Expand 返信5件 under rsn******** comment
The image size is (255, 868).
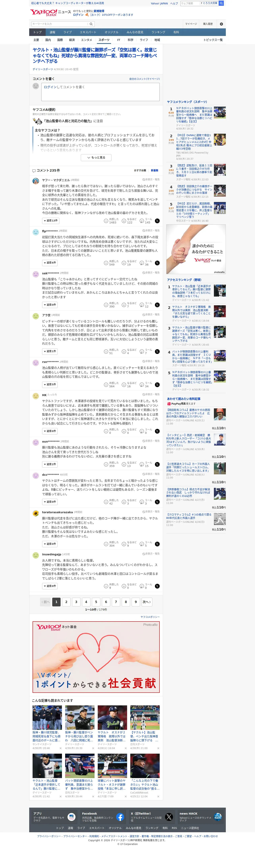pos(49,385)
